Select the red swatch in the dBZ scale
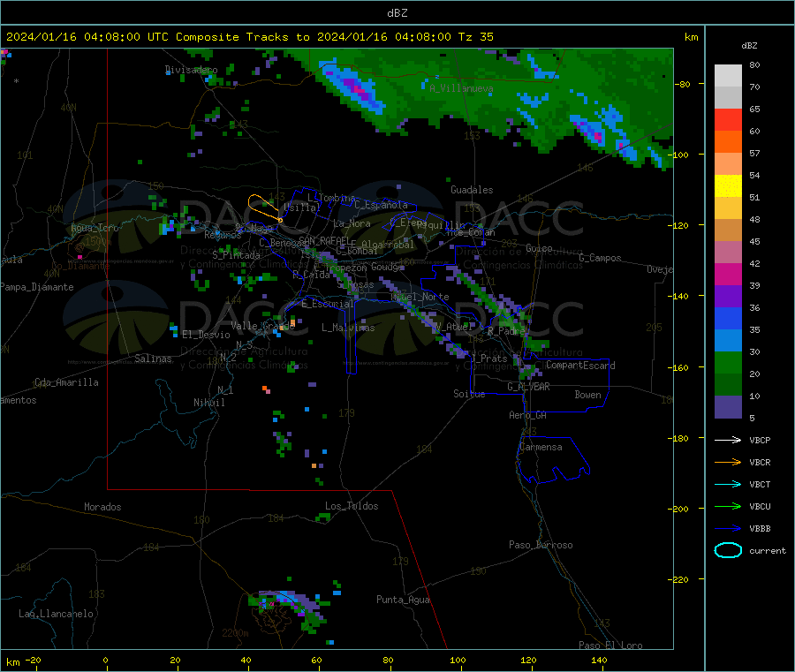The image size is (795, 672). pos(728,119)
